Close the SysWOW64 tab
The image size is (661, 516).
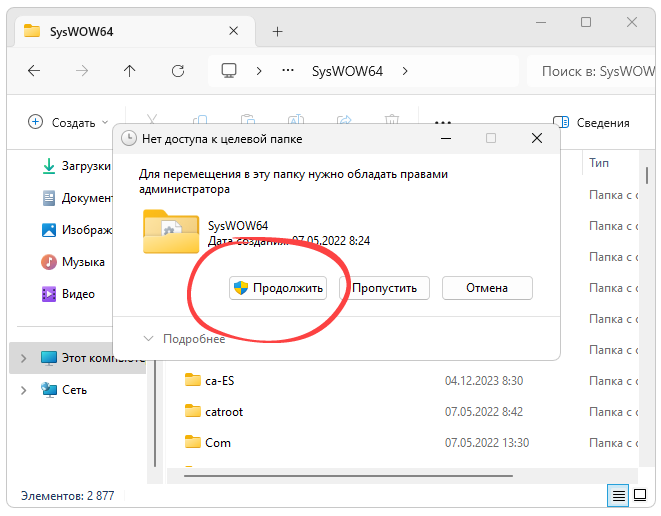coord(234,31)
